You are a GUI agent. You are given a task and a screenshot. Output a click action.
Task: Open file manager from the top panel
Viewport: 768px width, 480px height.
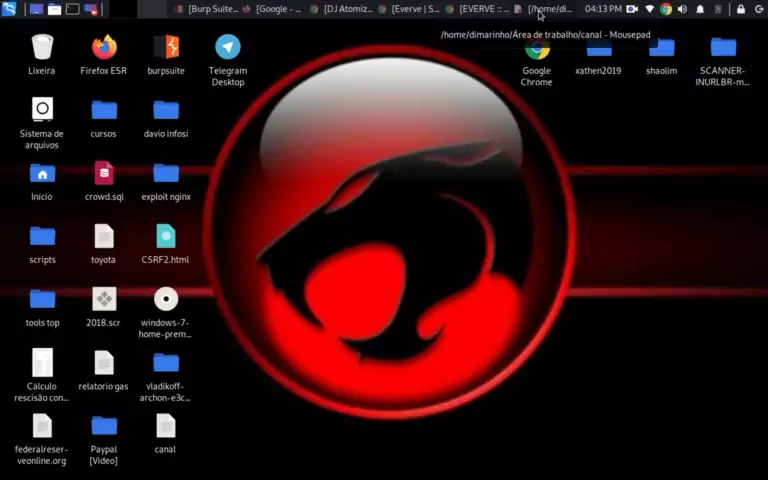(x=54, y=9)
